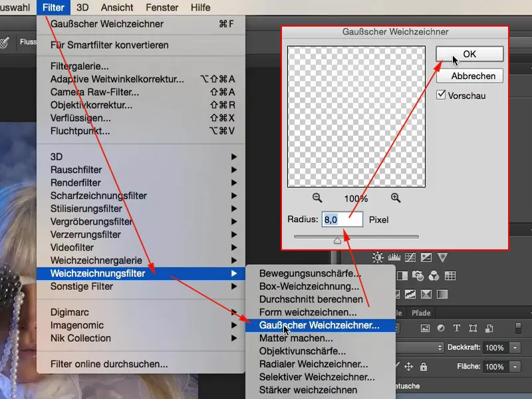Filter layers by pixel layers icon
This screenshot has width=532, height=399.
425,328
